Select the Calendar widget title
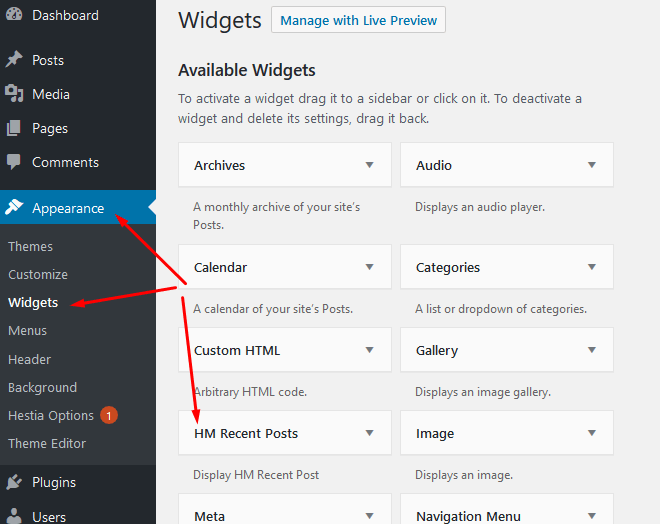 coord(221,267)
